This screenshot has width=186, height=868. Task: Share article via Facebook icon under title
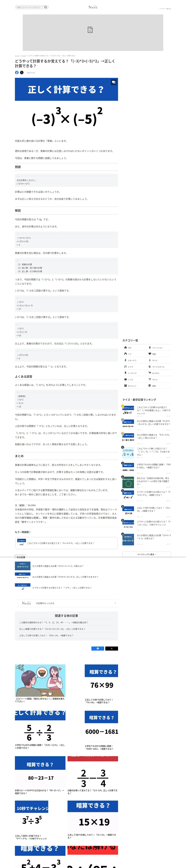pyautogui.click(x=17, y=72)
